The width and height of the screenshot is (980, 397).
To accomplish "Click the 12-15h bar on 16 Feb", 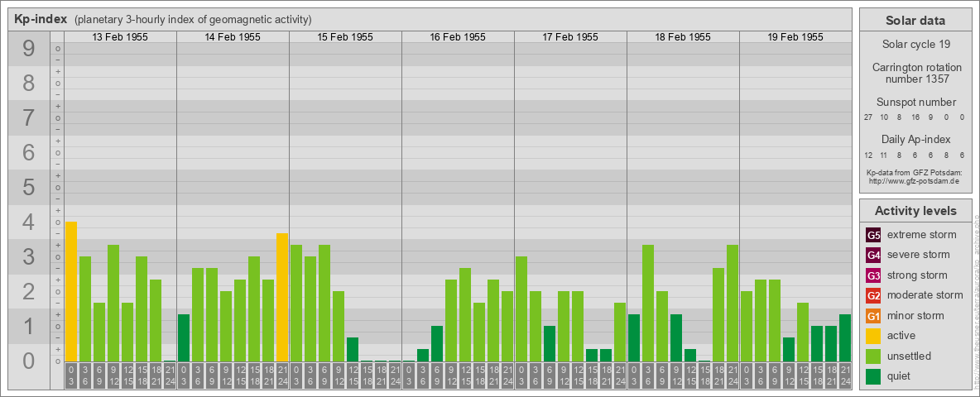I will point(465,314).
